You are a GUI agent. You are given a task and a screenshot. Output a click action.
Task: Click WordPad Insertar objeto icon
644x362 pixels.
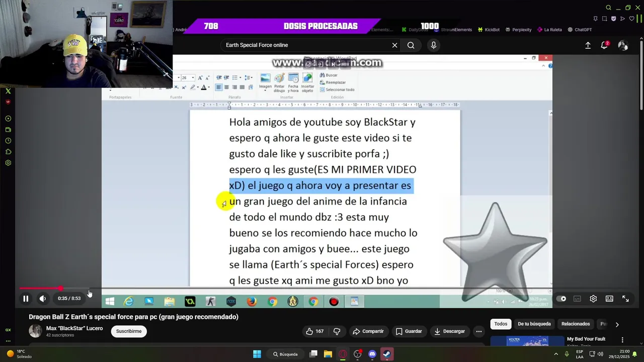307,82
